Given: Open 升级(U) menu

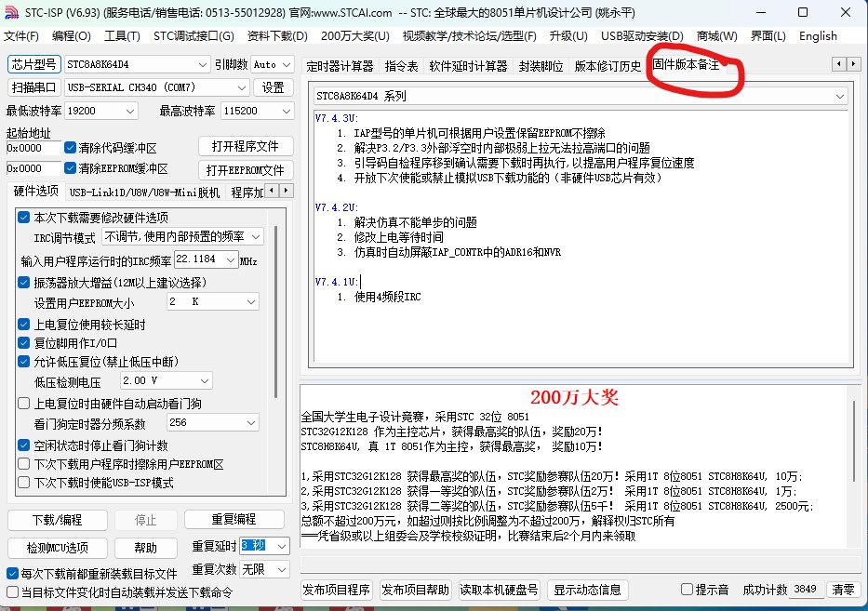Looking at the screenshot, I should (x=568, y=36).
